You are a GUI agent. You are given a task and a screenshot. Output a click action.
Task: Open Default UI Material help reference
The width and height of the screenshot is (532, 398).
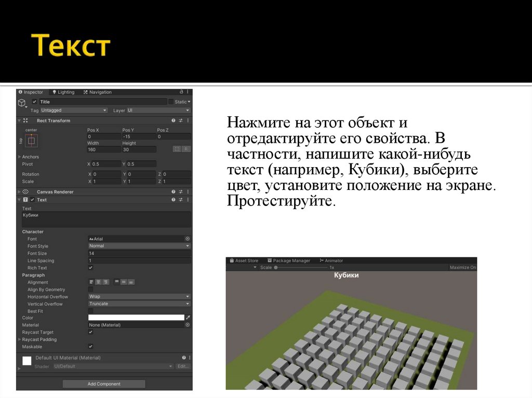click(x=183, y=358)
